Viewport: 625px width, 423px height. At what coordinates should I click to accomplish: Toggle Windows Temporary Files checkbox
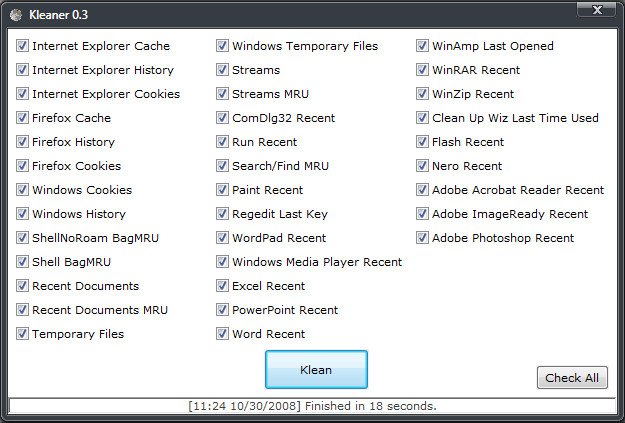pos(222,45)
